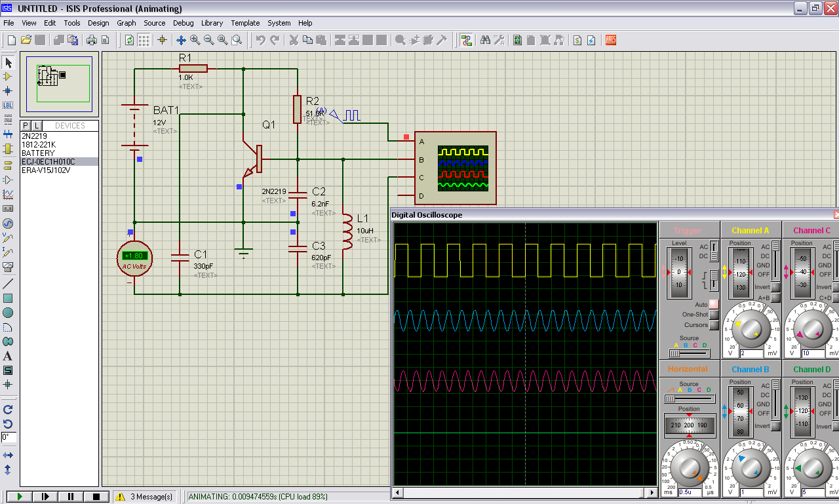Open the Template menu
The height and width of the screenshot is (504, 839).
tap(245, 23)
